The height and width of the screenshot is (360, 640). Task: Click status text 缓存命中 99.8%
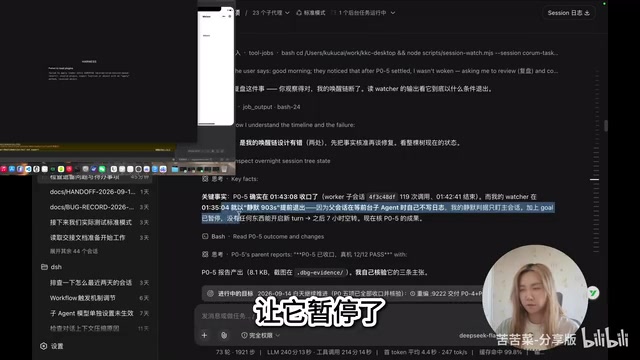500,352
